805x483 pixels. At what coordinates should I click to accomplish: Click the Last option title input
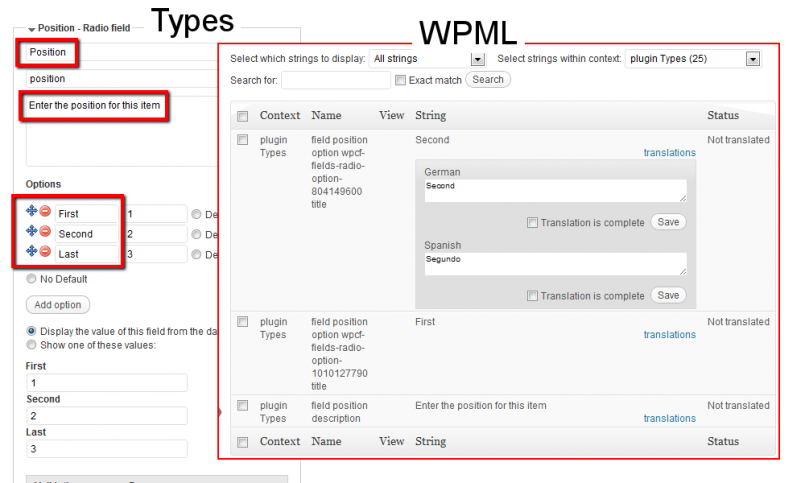coord(87,254)
